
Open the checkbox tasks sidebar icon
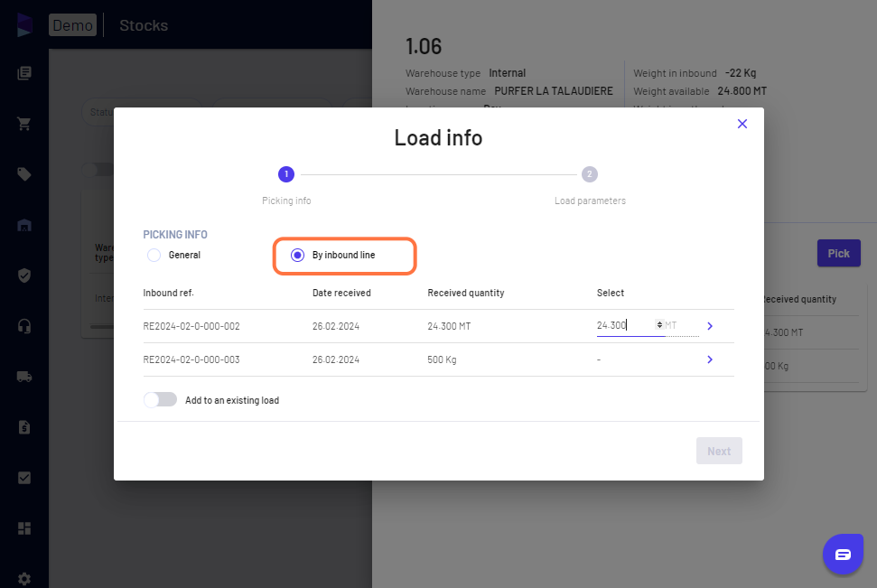click(24, 478)
